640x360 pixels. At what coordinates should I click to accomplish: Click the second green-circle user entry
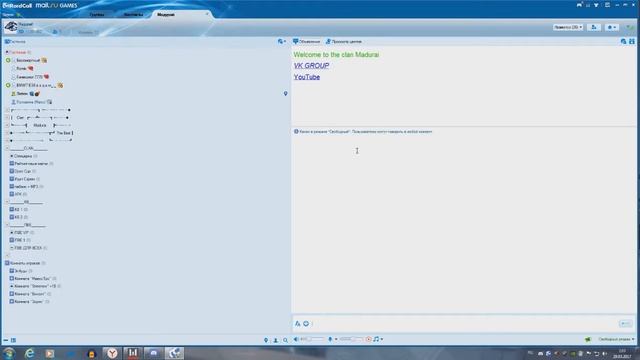pos(34,85)
